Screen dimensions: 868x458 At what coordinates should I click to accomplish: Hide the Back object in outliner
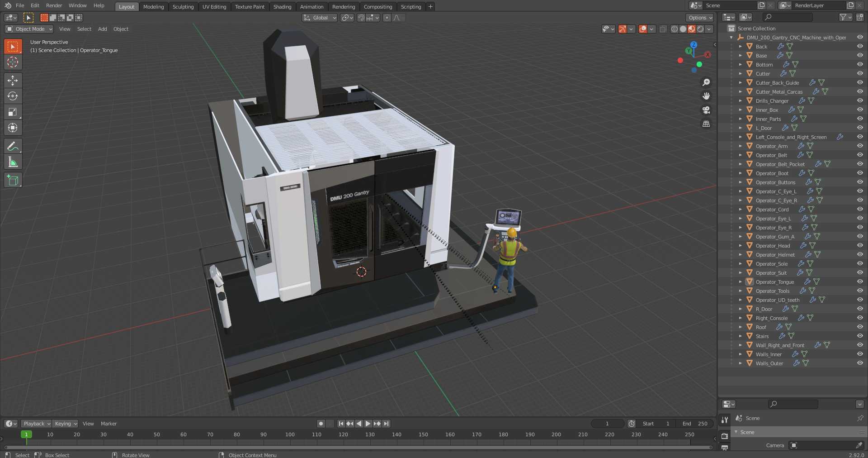[860, 46]
